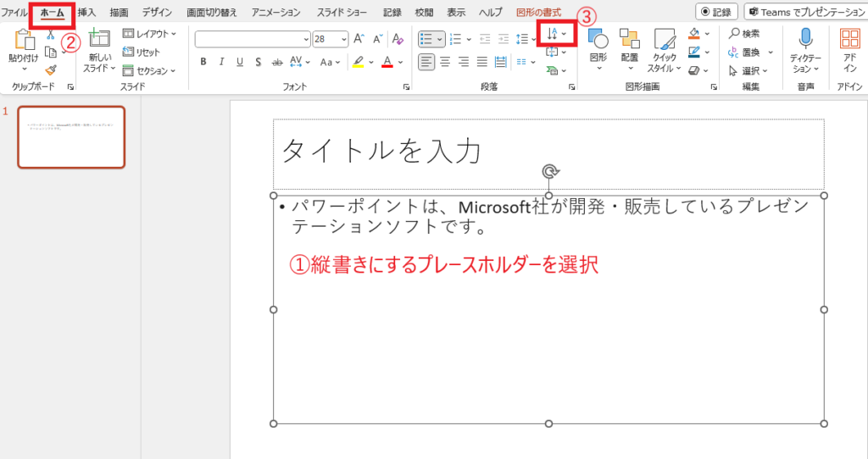868x459 pixels.
Task: Switch to Transitions (画面切り替え) tab
Action: pos(212,12)
